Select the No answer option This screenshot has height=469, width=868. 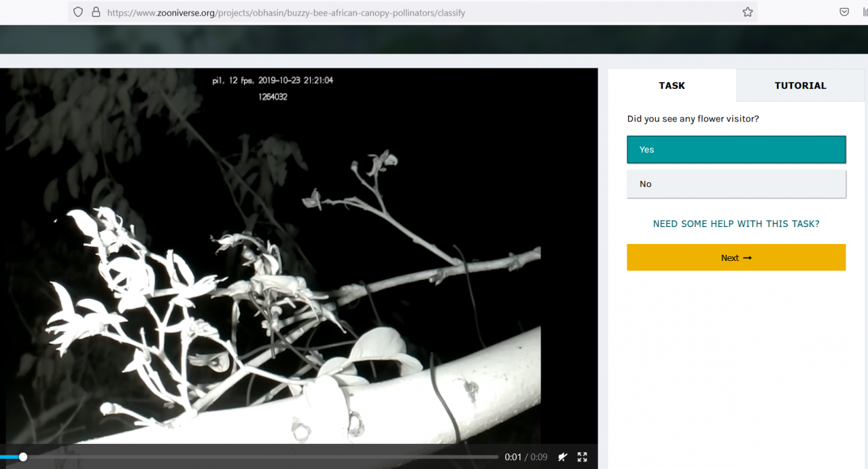[736, 184]
